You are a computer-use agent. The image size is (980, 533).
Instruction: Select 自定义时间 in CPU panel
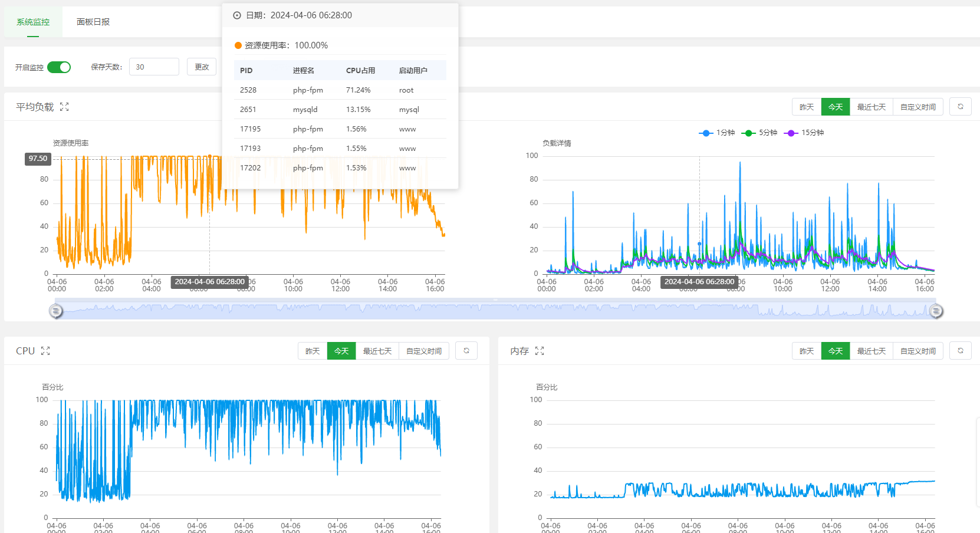coord(424,351)
